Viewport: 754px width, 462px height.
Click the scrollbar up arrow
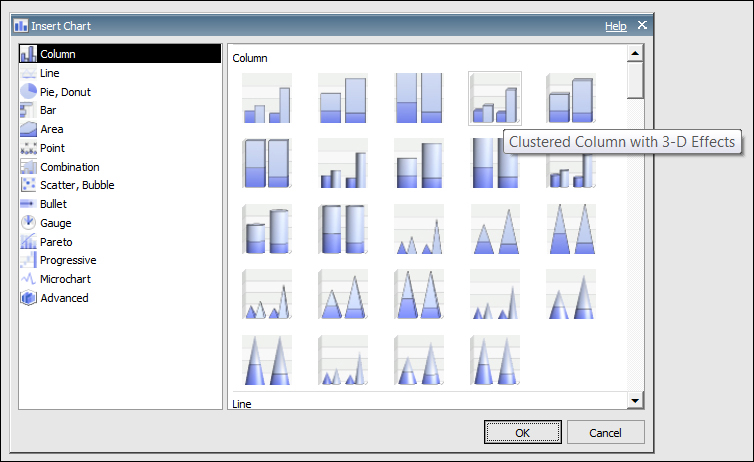click(x=635, y=53)
